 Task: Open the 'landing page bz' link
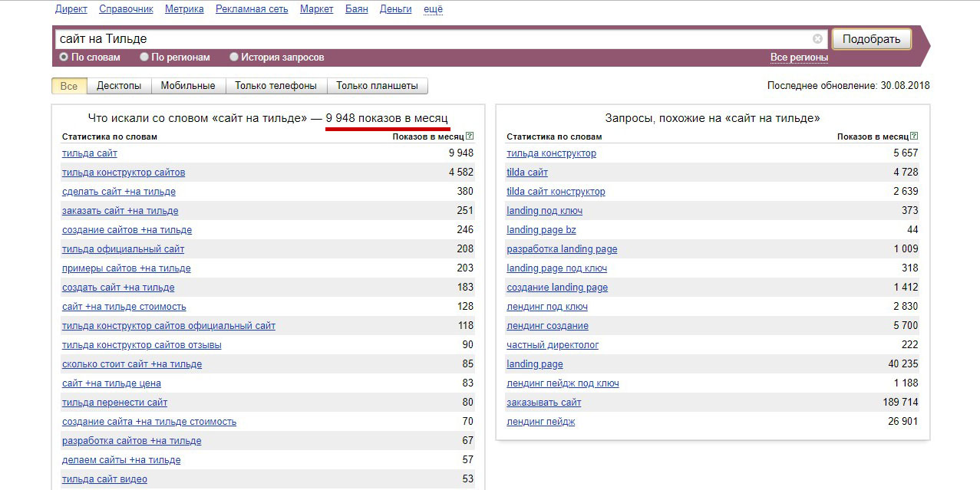tap(541, 230)
